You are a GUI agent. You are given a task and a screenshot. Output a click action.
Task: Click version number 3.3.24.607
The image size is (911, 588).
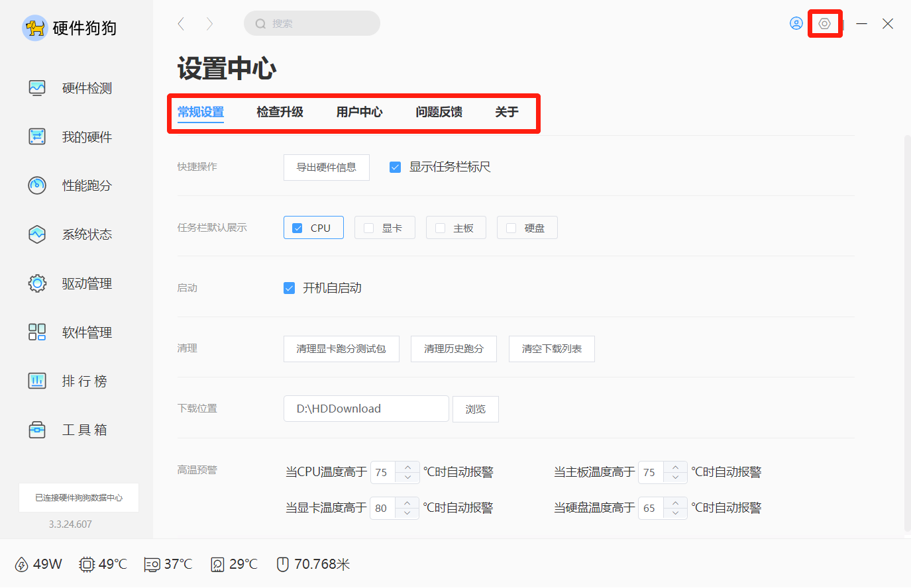[70, 524]
